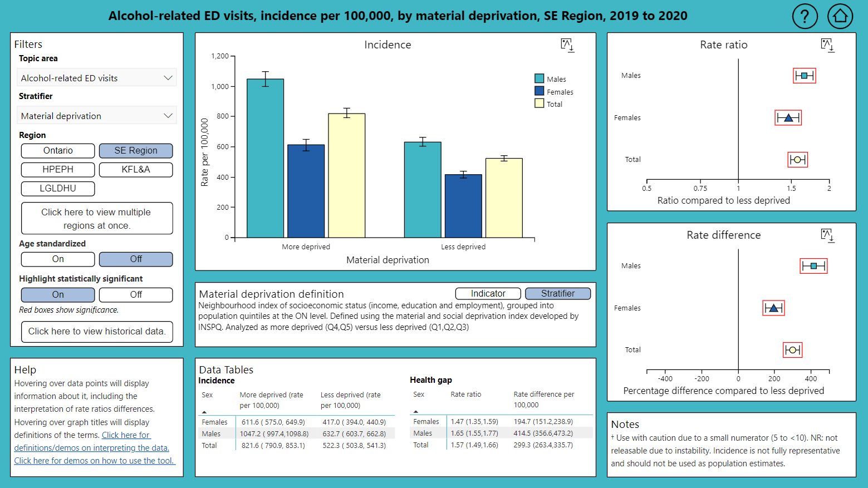Screen dimensions: 868x488
Task: Open the help question mark icon
Action: pyautogui.click(x=805, y=16)
